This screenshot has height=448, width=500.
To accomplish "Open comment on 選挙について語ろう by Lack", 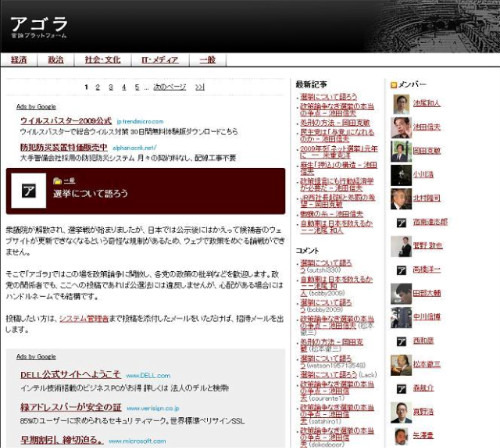I will [x=329, y=375].
